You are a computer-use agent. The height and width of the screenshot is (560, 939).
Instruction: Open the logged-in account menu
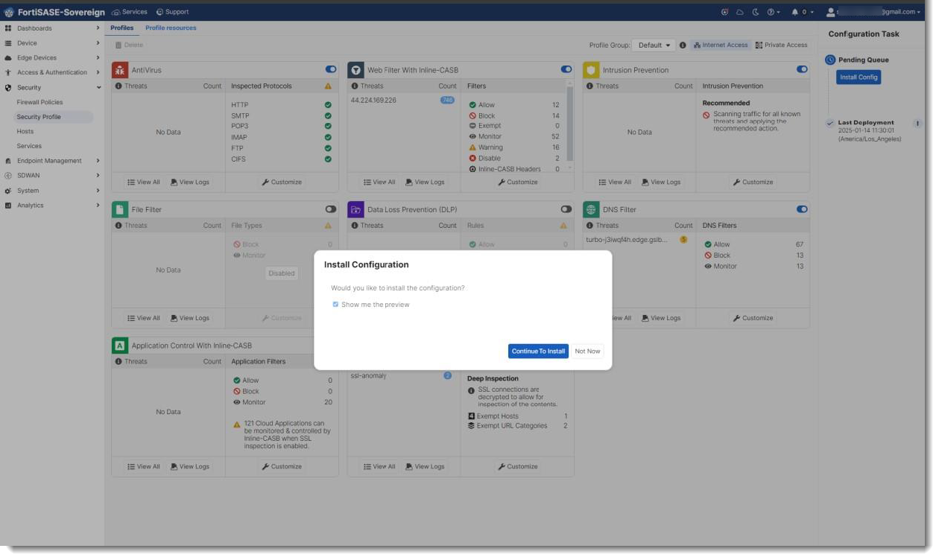(x=872, y=11)
